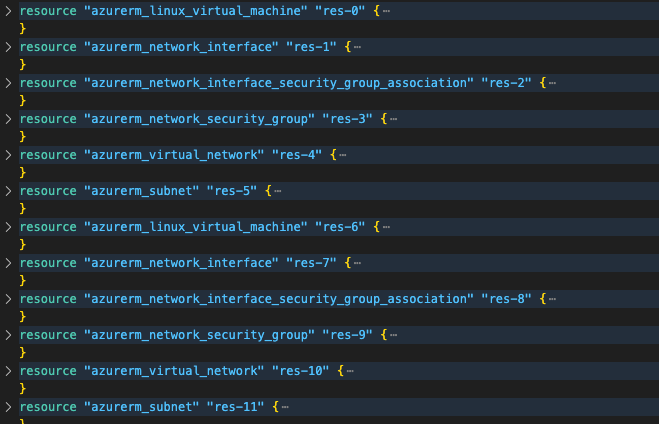Viewport: 659px width, 424px height.
Task: Expand the res-9 network security group block
Action: click(8, 335)
